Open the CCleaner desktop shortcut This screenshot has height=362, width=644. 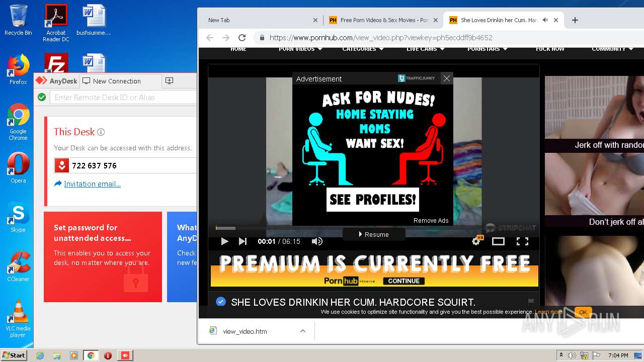[18, 266]
